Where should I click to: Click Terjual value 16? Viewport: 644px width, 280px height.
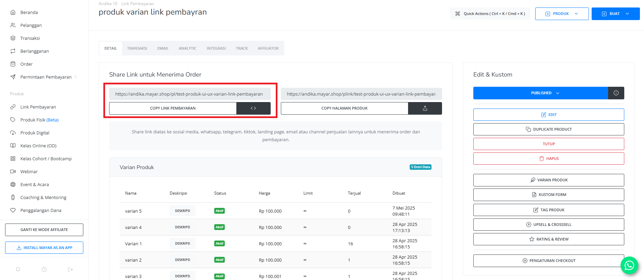pyautogui.click(x=351, y=244)
